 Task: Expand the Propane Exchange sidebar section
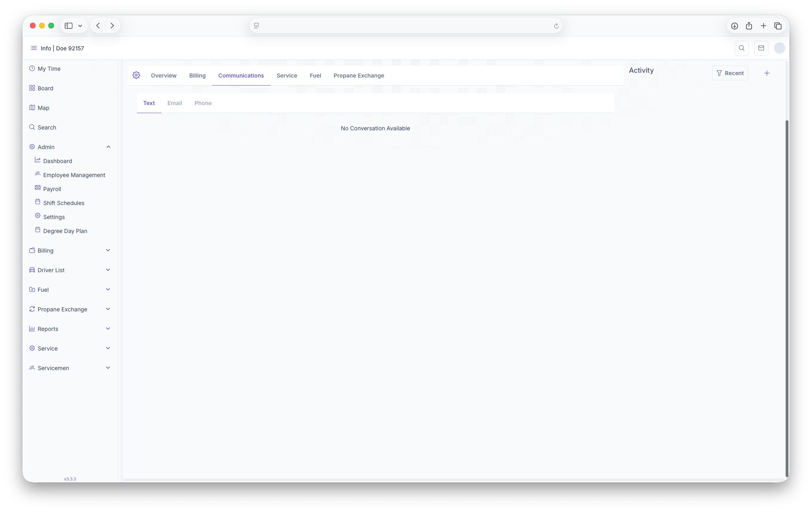(x=108, y=309)
